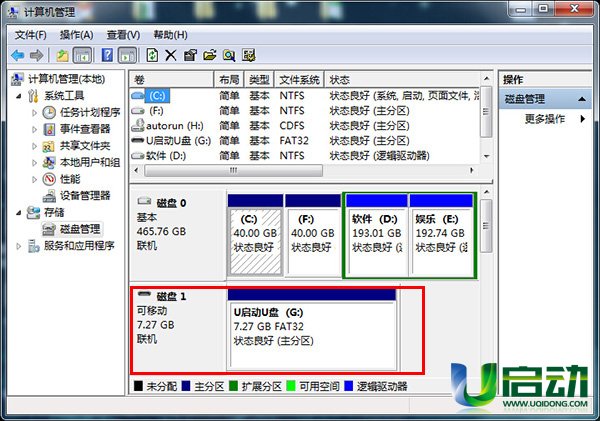The height and width of the screenshot is (421, 600).
Task: Select 性能 in the tree
Action: click(70, 179)
